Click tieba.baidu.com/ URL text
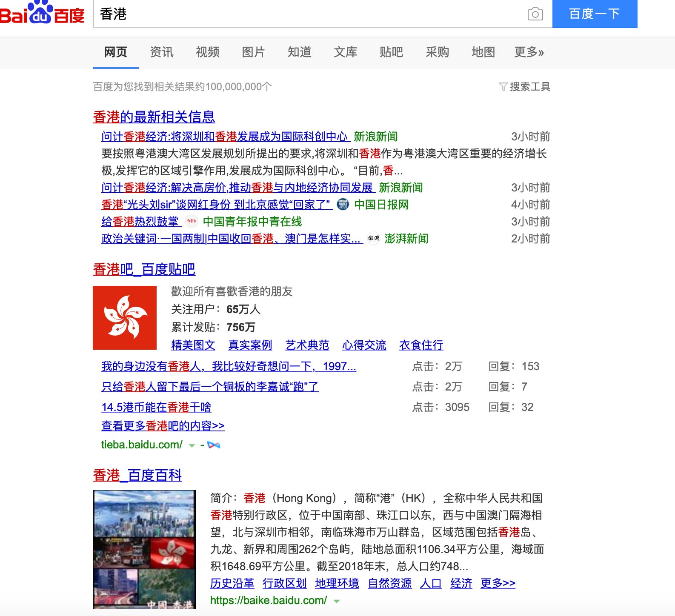 click(x=142, y=445)
